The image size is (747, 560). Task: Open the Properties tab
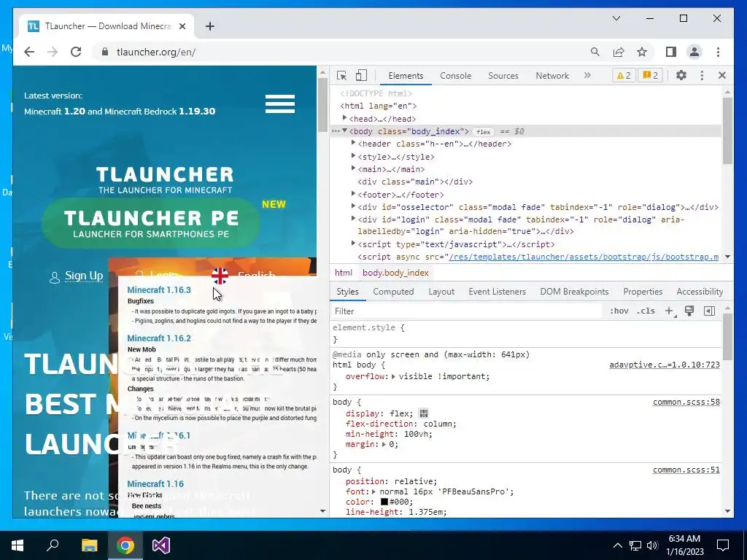point(643,292)
